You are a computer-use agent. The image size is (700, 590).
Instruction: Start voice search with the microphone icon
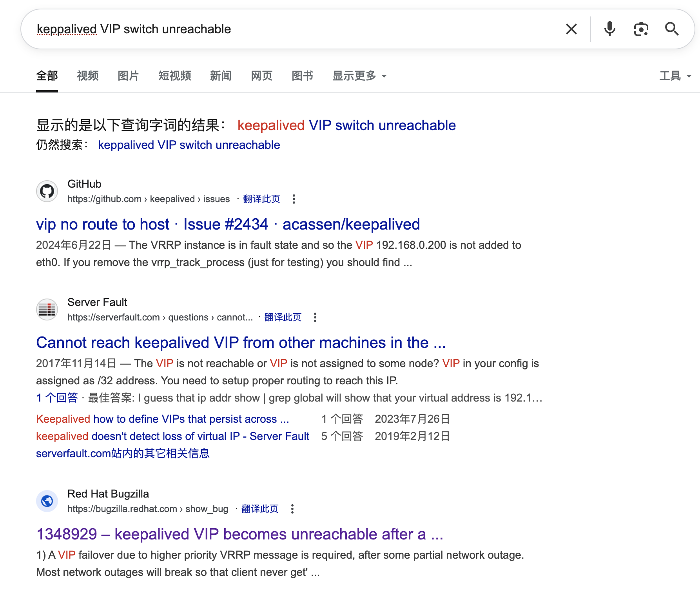[610, 29]
